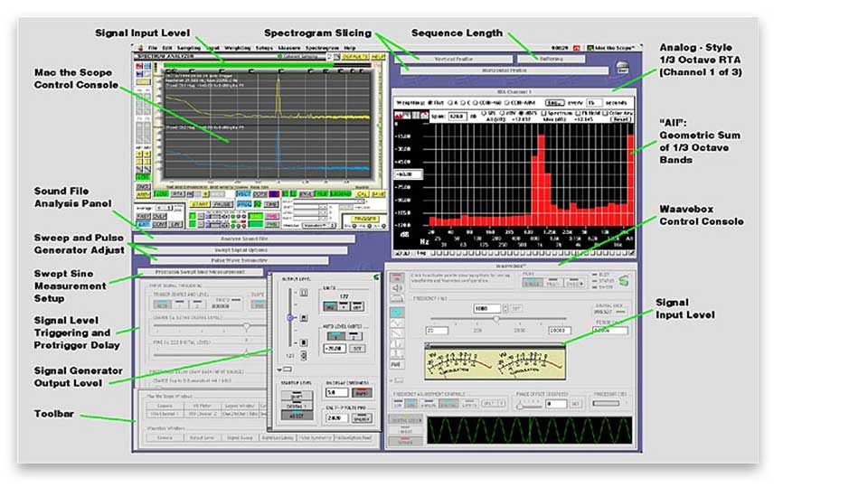Click the speaker icon in Waavebox

396,287
